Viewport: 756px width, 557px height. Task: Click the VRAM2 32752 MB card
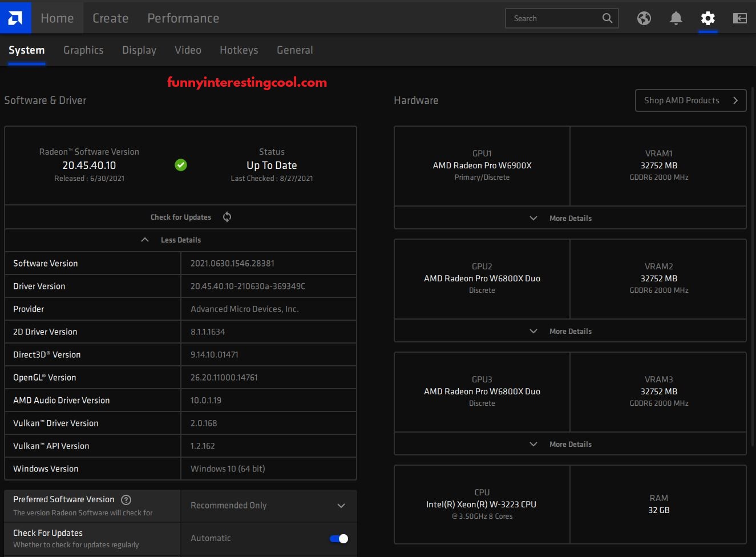coord(658,278)
